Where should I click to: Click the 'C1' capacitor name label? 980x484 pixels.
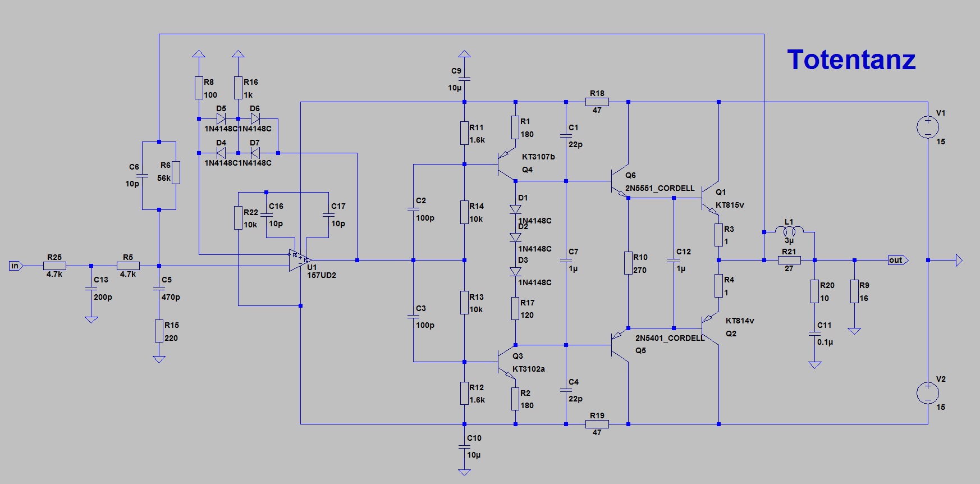[573, 127]
